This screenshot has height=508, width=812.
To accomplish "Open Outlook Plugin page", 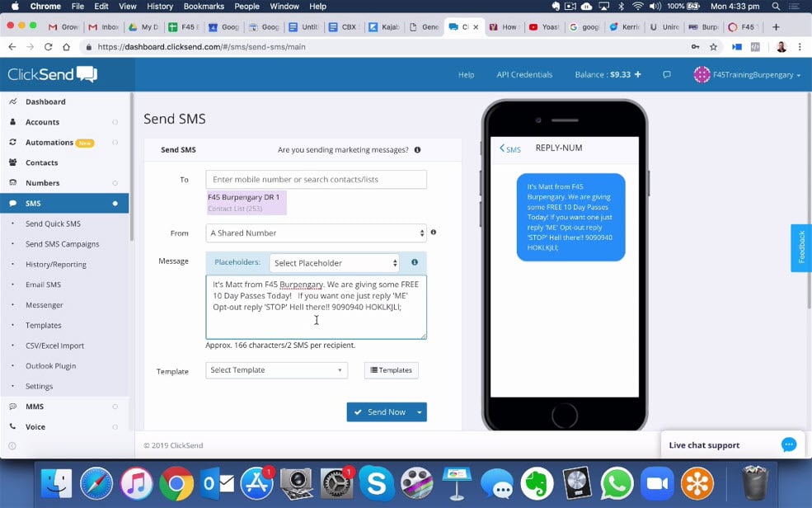I will click(51, 365).
